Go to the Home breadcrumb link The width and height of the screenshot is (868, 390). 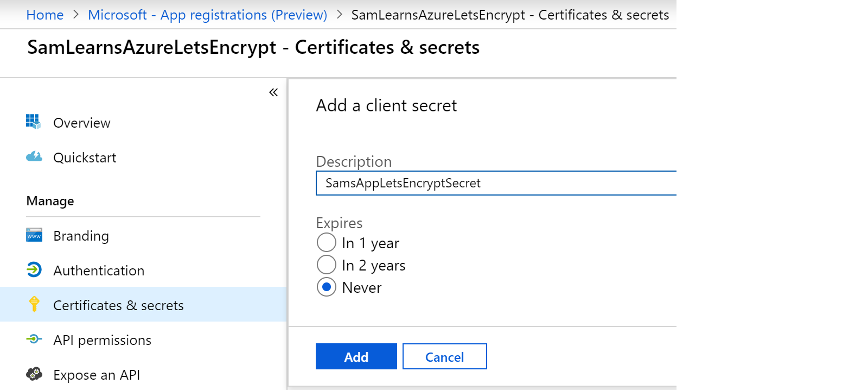point(45,15)
